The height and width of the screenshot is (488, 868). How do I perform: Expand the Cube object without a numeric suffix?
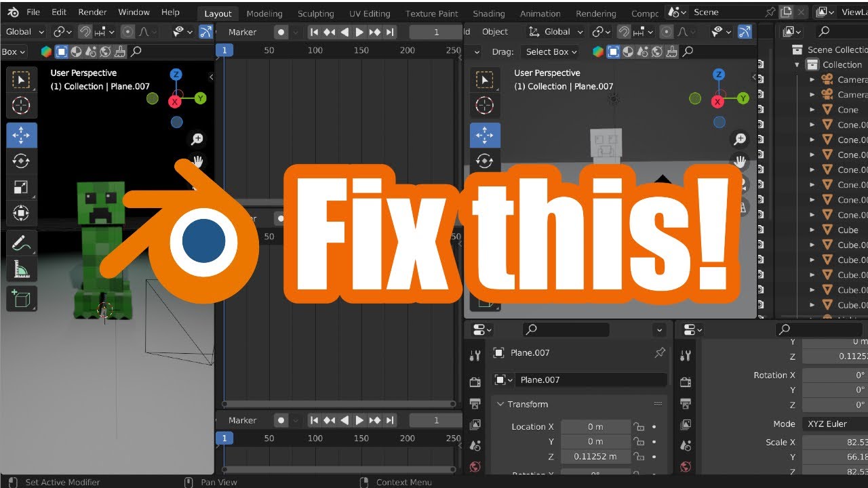click(812, 230)
